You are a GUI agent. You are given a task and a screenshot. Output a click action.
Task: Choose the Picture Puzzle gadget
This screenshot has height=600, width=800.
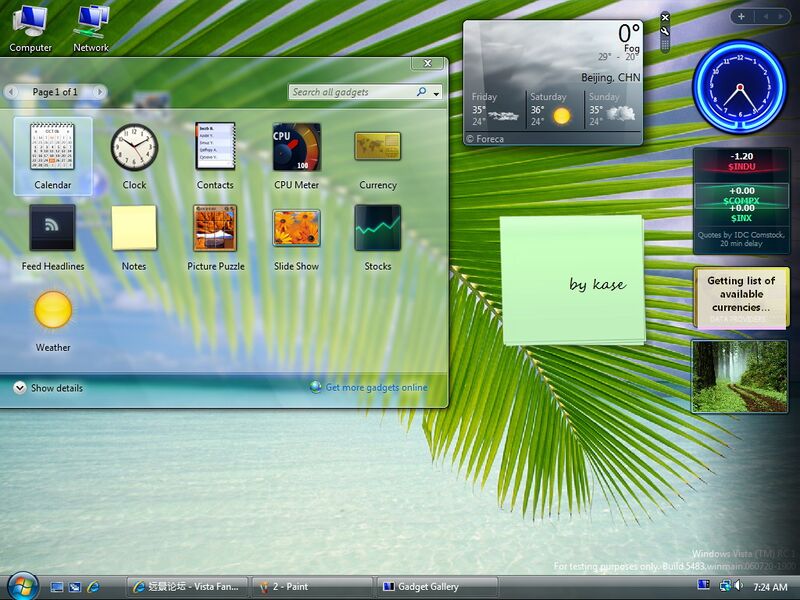[x=215, y=228]
